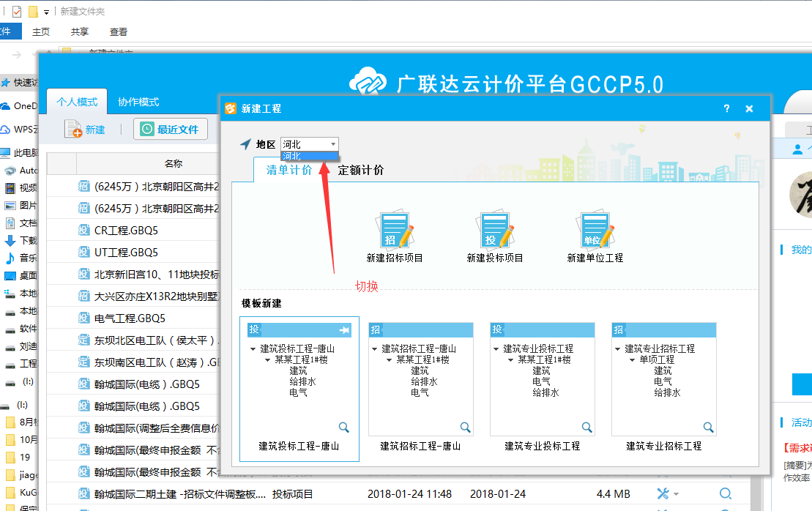Image resolution: width=812 pixels, height=511 pixels.
Task: Open the 查看 tab in Explorer ribbon
Action: click(119, 31)
